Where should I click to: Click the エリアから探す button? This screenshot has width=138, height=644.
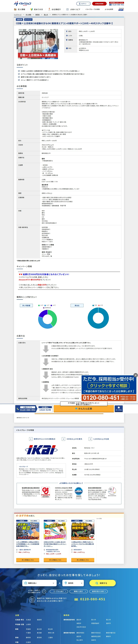[x=59, y=591]
